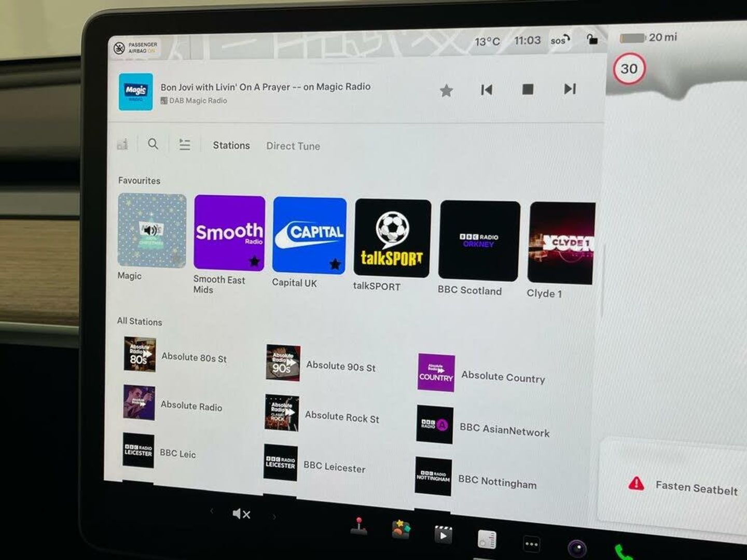
Task: Stop radio playback
Action: [x=528, y=89]
